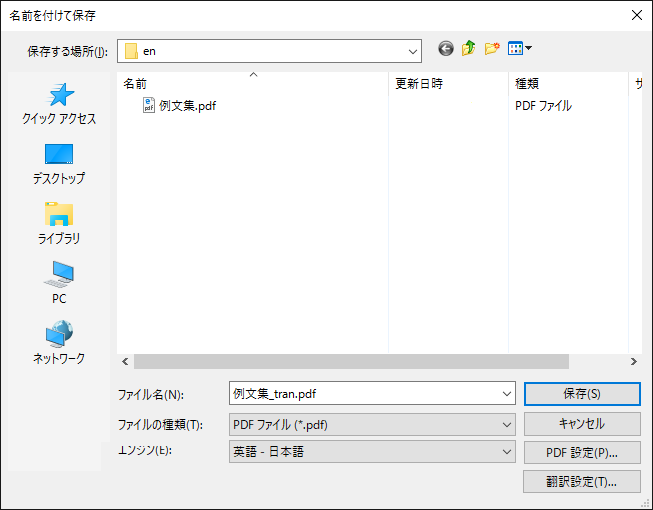The height and width of the screenshot is (510, 653).
Task: Open the engine 英語 - 日本語 dropdown
Action: (506, 452)
